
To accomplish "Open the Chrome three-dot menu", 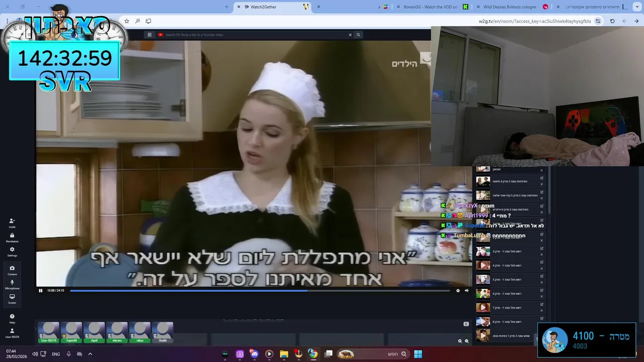I will (7, 21).
